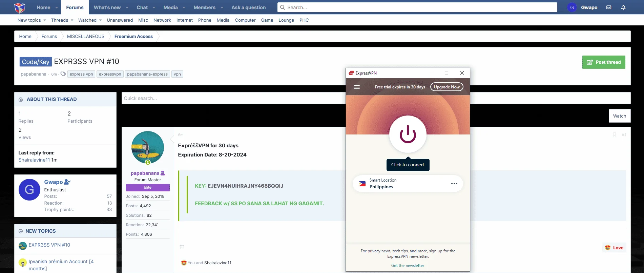Click the ExpressVPN power connect button

pos(408,134)
